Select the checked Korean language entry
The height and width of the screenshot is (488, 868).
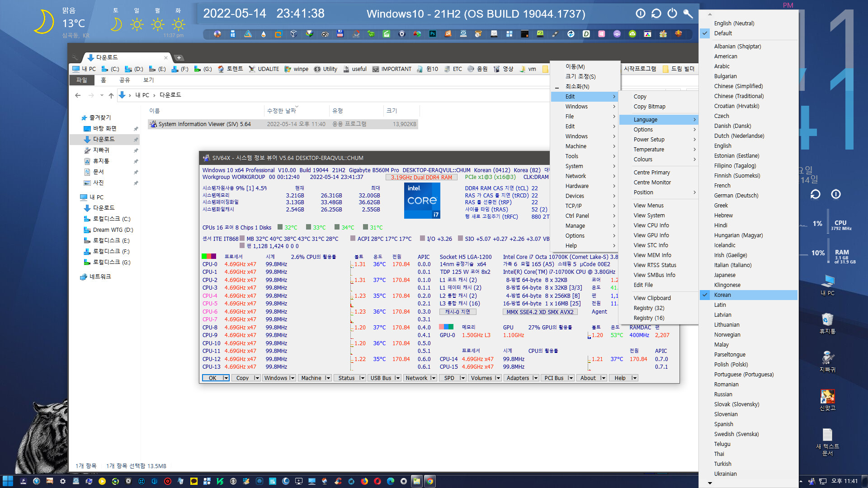[x=748, y=295]
